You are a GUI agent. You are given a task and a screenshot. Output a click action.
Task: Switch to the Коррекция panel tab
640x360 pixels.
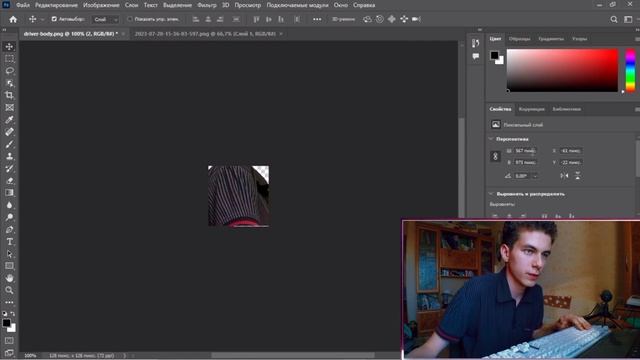531,109
